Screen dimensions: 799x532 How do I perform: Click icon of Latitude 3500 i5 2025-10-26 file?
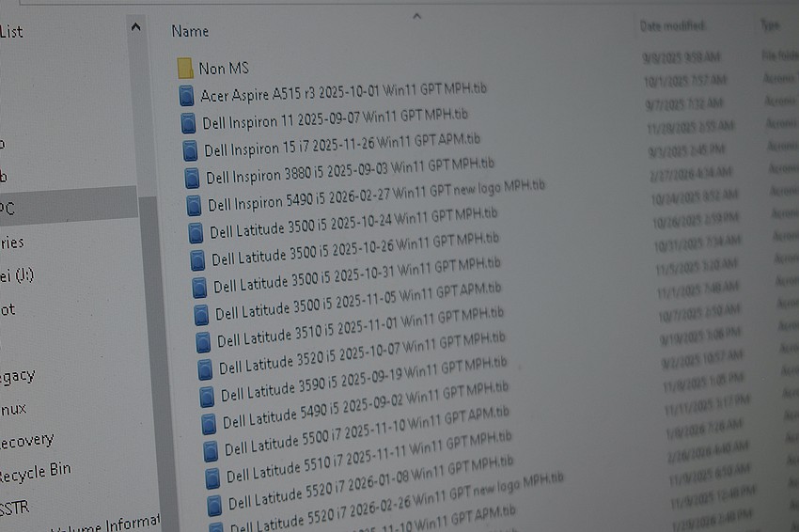(197, 259)
